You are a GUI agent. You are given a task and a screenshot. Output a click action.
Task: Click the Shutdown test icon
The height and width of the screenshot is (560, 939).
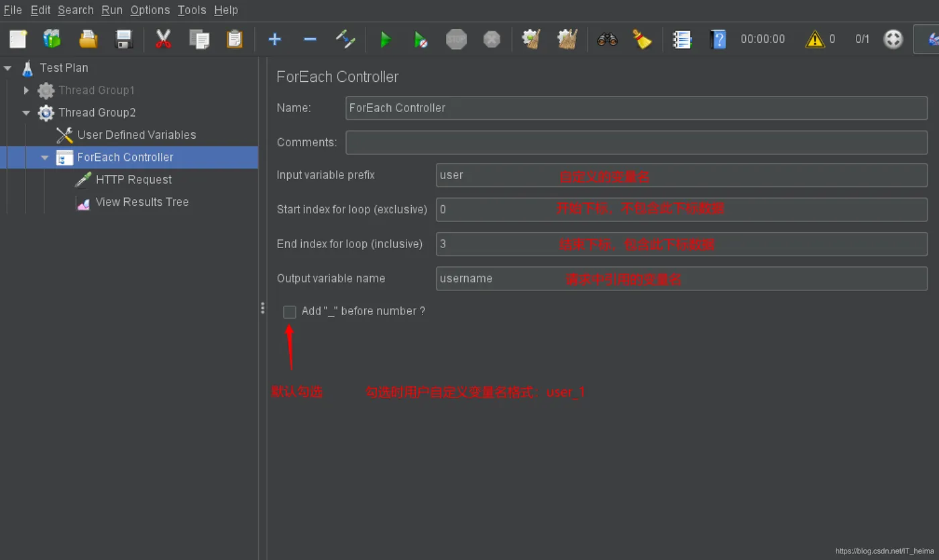492,40
